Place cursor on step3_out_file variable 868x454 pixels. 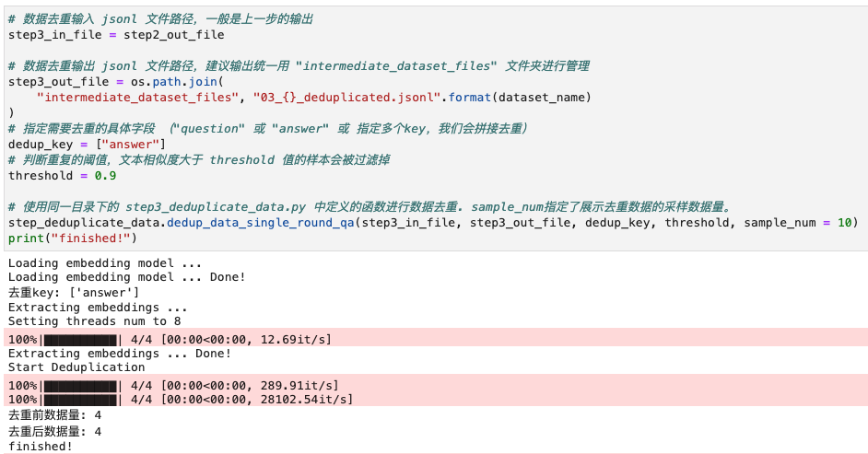59,82
